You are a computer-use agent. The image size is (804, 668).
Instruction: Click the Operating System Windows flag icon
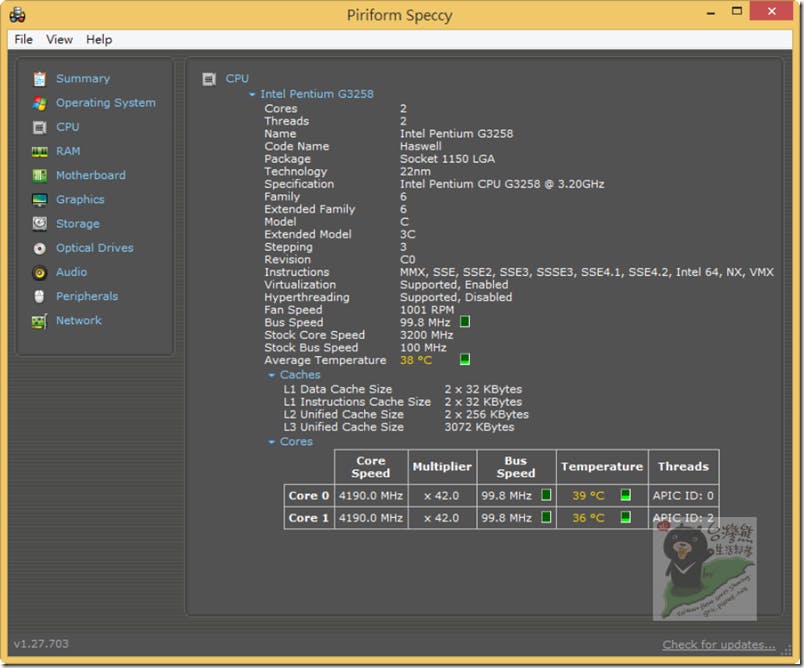pos(39,103)
